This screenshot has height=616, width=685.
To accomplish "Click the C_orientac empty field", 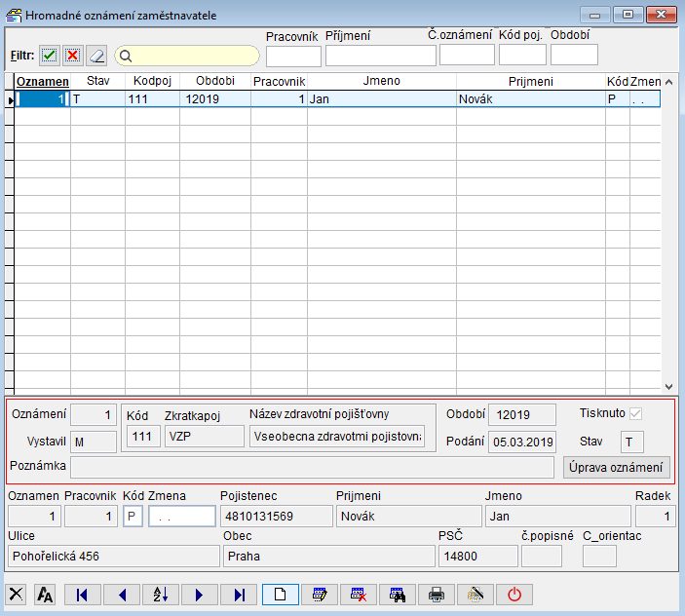I will point(600,557).
